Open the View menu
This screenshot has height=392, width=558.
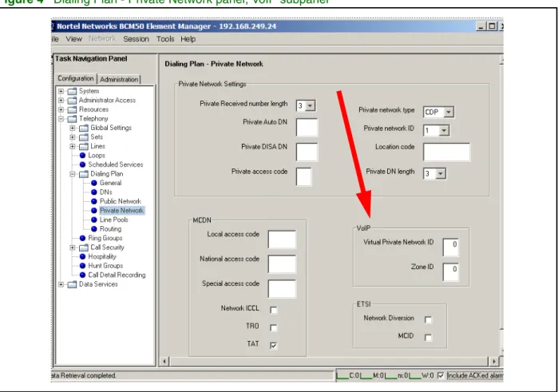point(74,39)
